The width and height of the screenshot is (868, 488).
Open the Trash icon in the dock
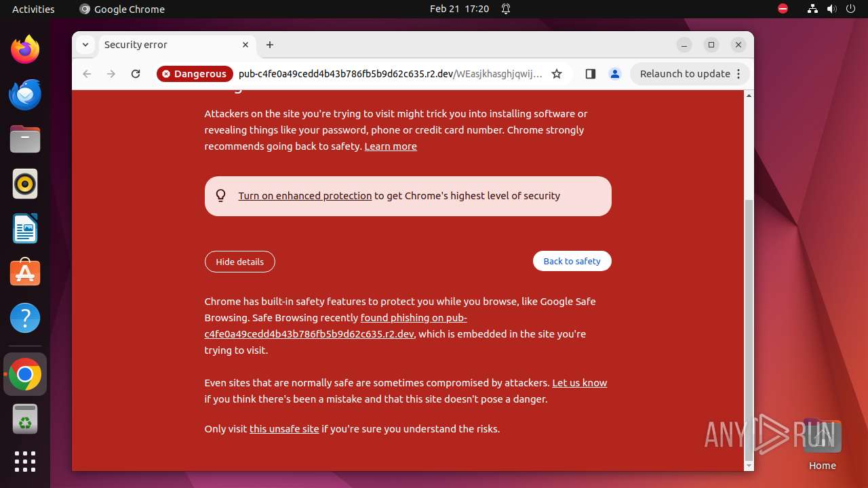click(25, 419)
